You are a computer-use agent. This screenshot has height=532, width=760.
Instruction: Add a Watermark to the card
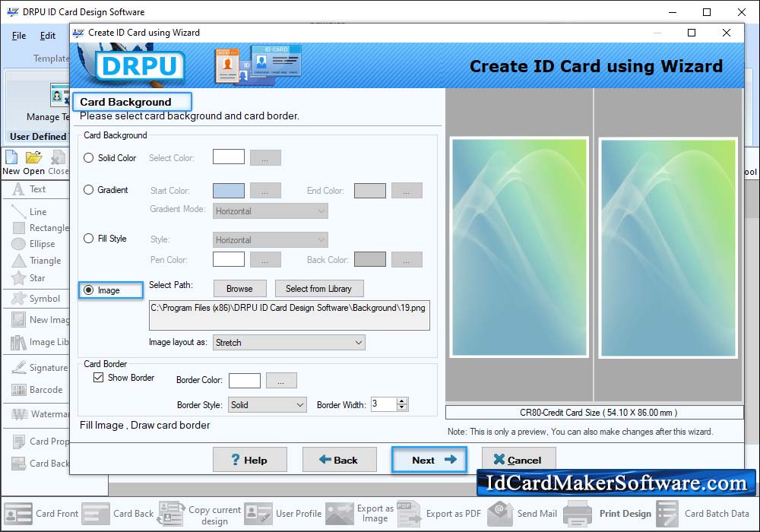[x=41, y=414]
